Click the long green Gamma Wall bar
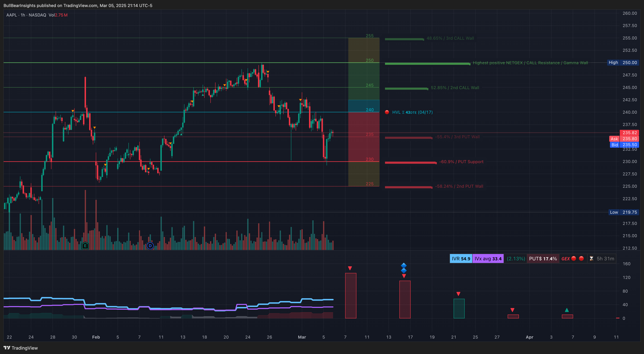 pos(427,64)
